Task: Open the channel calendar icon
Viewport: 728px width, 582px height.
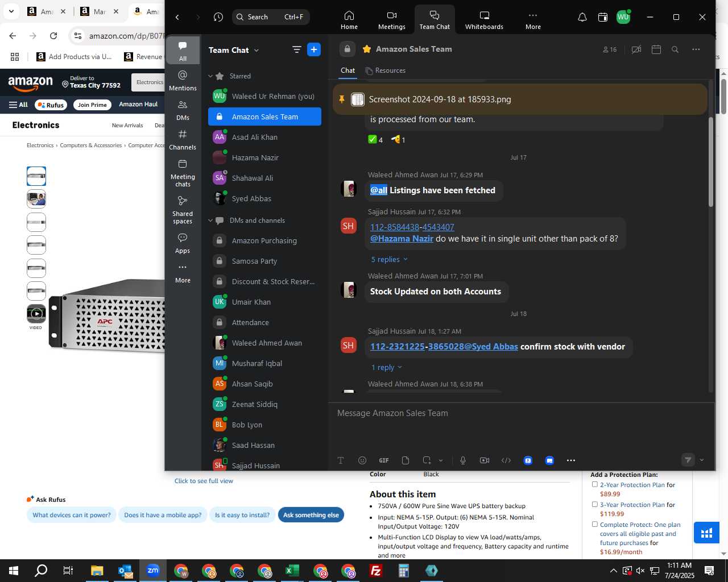Action: [656, 49]
